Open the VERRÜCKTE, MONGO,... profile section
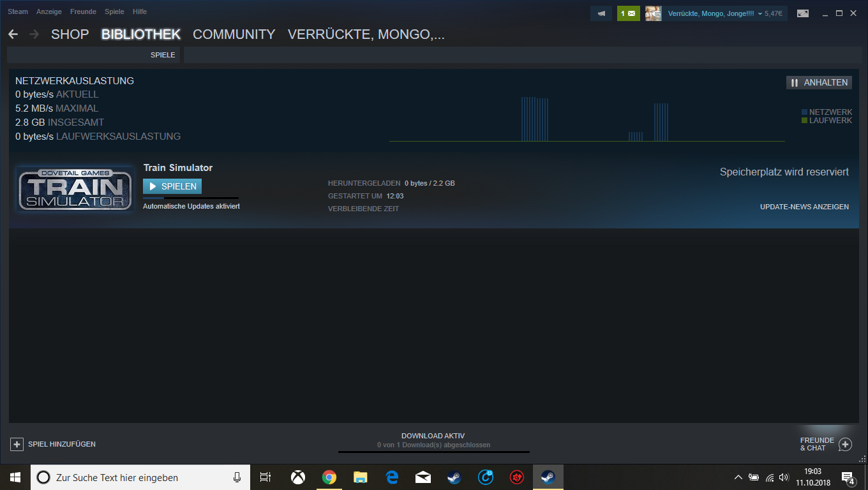Screen dimensions: 868x490 (x=366, y=34)
